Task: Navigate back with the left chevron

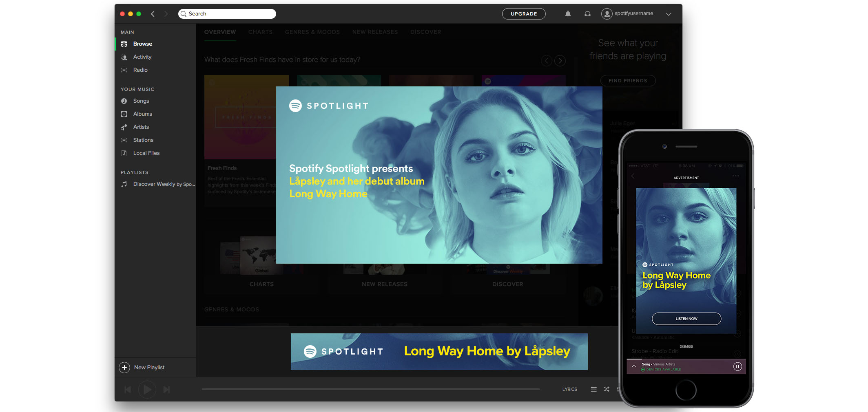Action: (x=153, y=14)
